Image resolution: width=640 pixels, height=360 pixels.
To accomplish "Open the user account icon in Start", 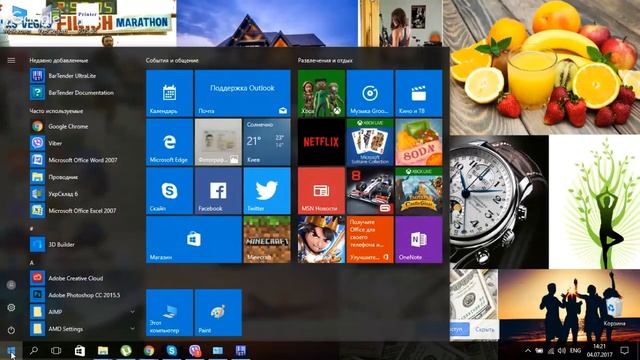I will tap(11, 285).
